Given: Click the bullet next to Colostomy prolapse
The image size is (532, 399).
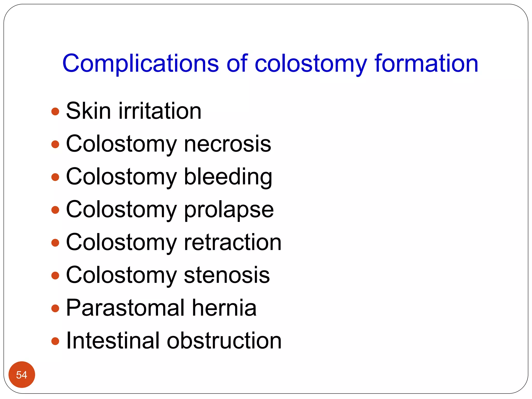Looking at the screenshot, I should point(55,210).
